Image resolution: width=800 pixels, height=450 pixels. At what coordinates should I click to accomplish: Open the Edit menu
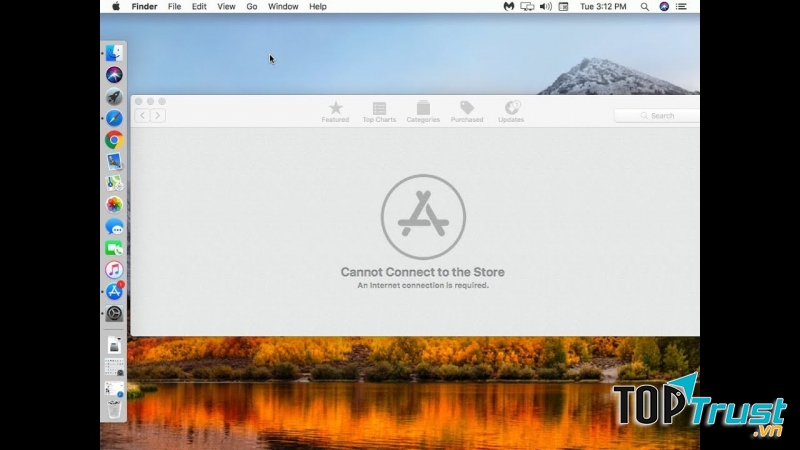coord(199,7)
